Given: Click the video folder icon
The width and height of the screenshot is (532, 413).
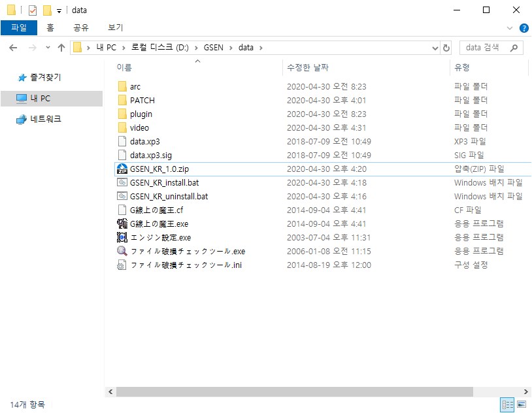Looking at the screenshot, I should click(x=122, y=127).
